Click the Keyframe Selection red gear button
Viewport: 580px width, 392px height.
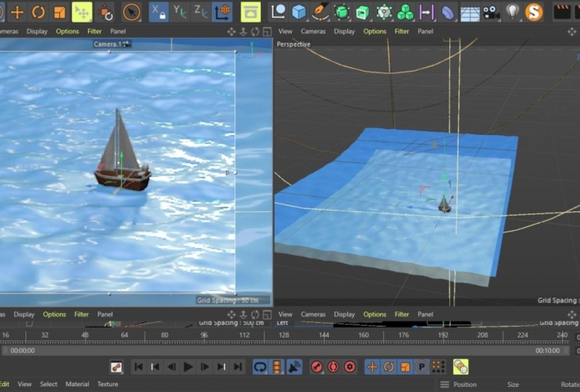pos(350,367)
